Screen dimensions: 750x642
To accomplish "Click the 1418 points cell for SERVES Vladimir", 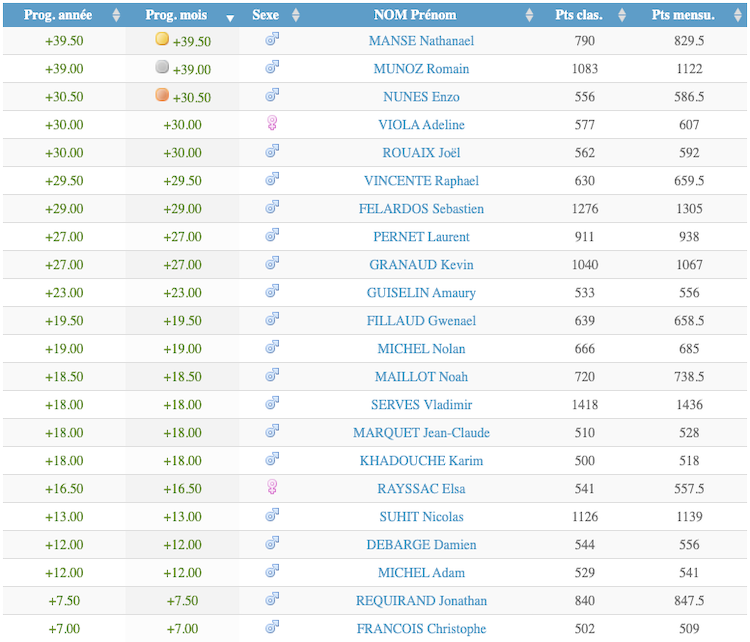I will (x=585, y=405).
